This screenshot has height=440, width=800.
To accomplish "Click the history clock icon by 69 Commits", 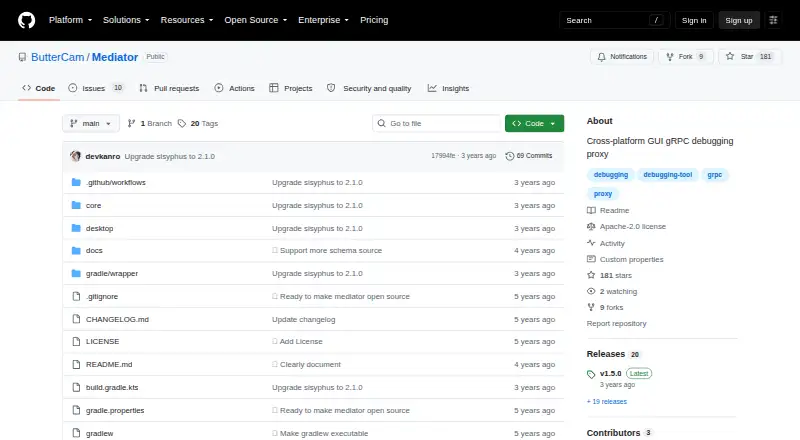I will pyautogui.click(x=509, y=156).
